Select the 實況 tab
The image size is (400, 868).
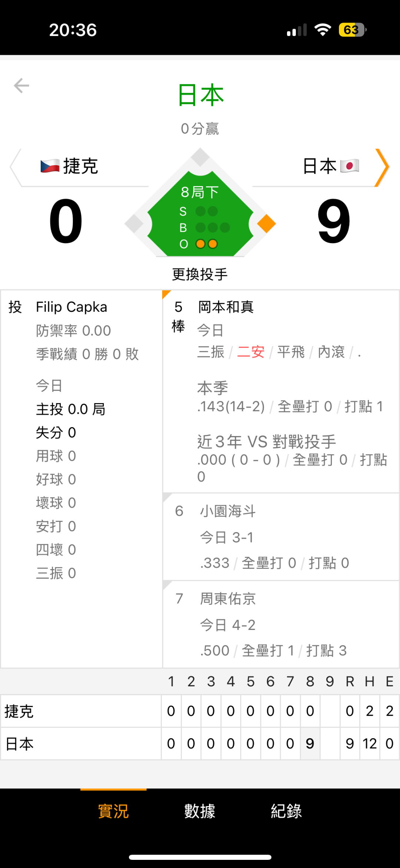(x=113, y=811)
